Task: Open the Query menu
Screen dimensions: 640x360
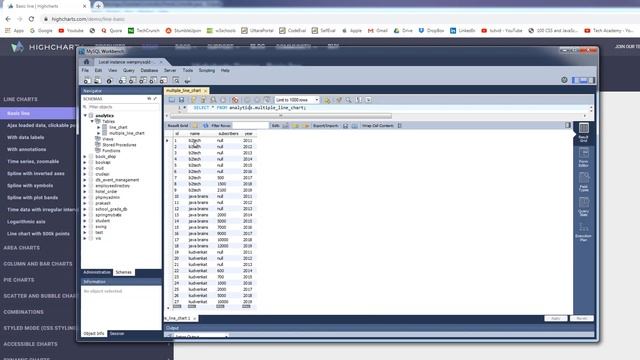Action: tap(129, 70)
